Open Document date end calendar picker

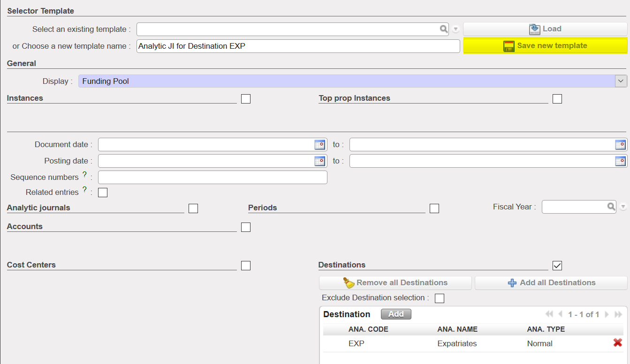click(620, 145)
